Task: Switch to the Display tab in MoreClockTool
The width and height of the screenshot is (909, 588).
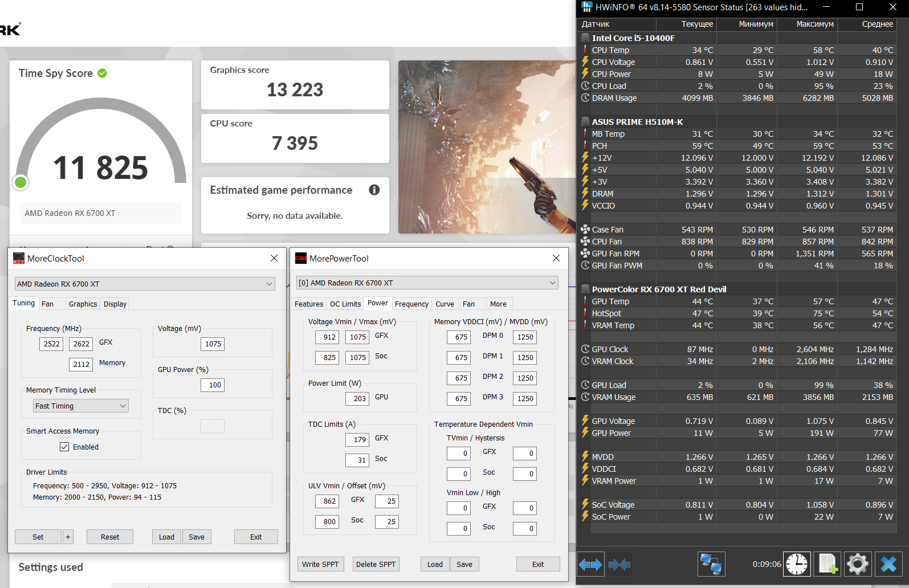Action: 115,304
